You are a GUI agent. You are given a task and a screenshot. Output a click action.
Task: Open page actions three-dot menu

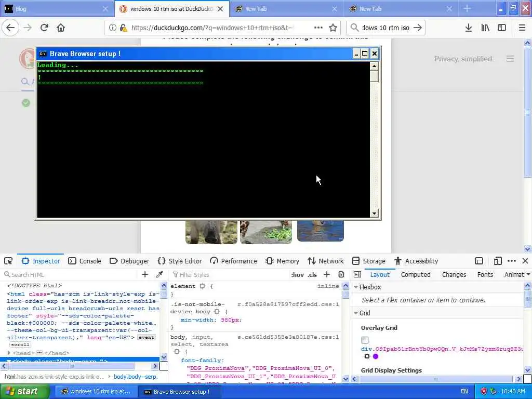[x=318, y=28]
